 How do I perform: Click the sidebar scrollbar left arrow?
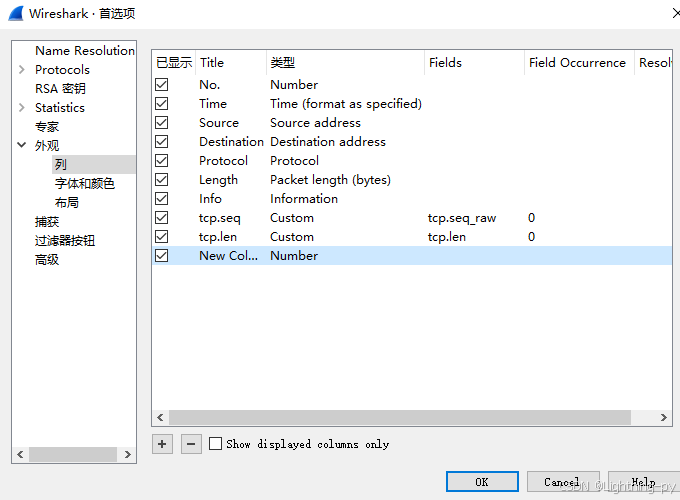[x=20, y=454]
